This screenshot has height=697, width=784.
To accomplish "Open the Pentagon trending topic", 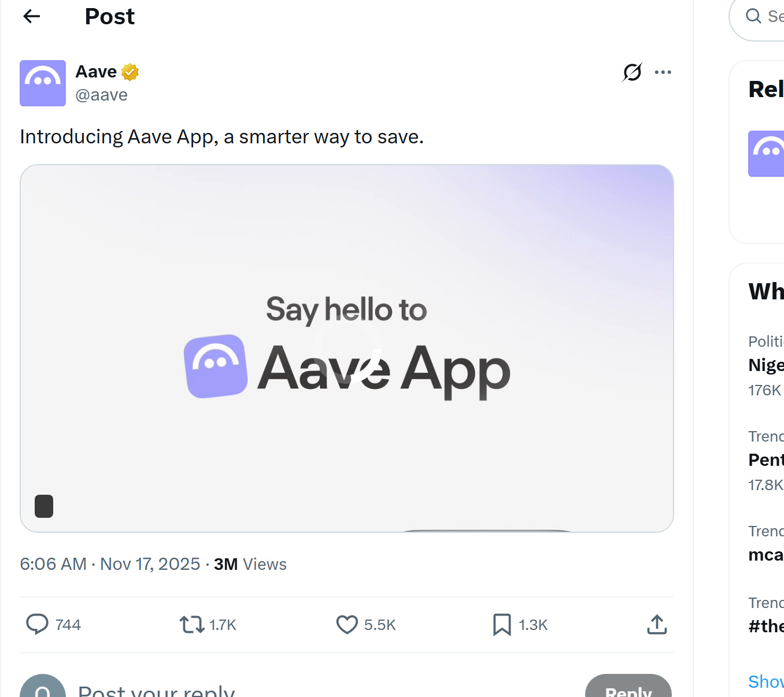I will 765,459.
